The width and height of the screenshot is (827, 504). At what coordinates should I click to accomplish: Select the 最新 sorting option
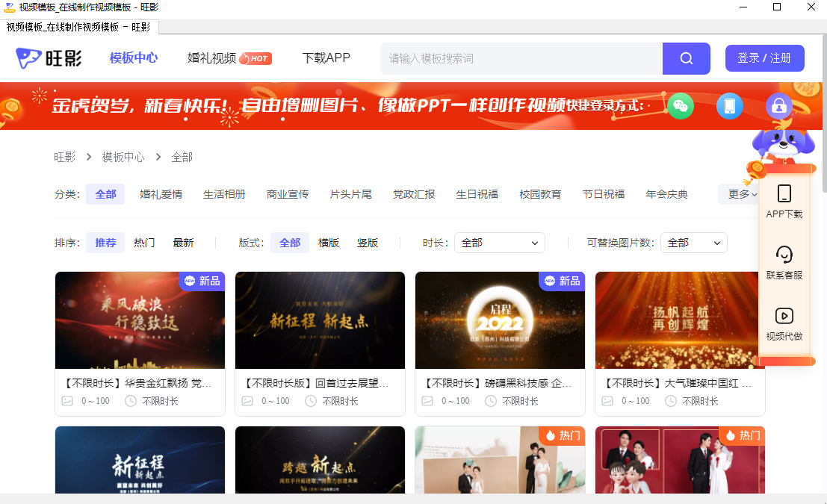pos(183,242)
